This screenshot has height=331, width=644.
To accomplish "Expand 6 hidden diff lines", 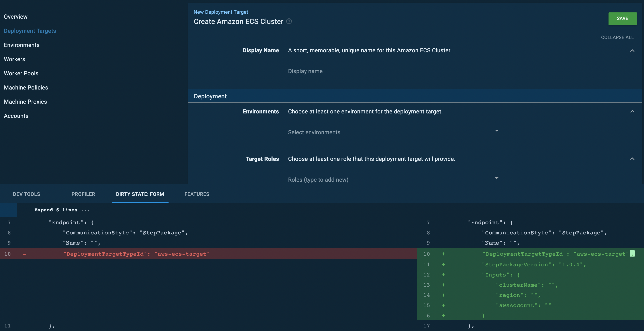I will point(62,210).
